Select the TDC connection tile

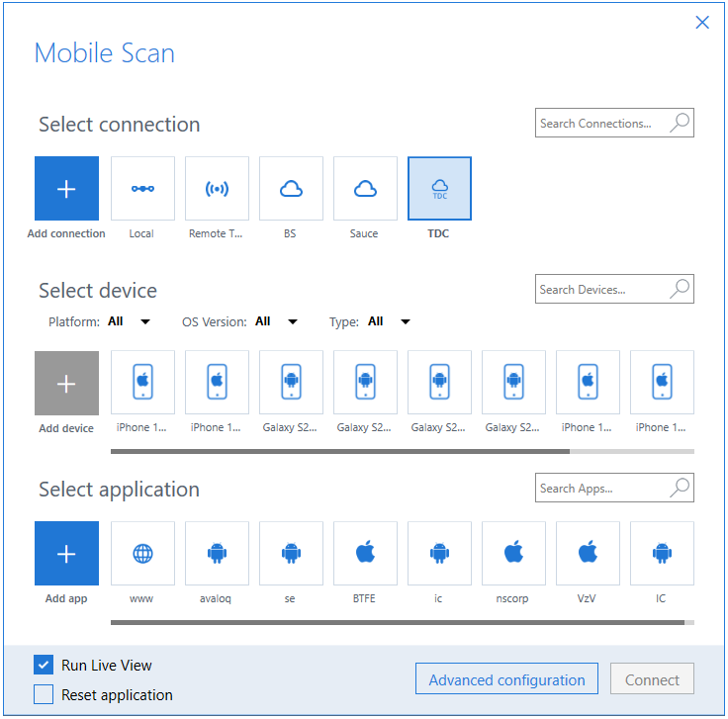click(x=439, y=188)
